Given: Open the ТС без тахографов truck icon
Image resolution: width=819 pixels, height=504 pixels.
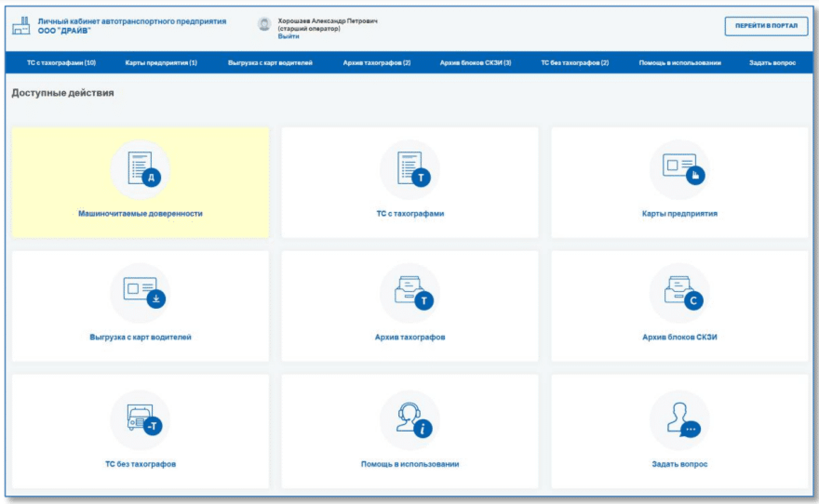Looking at the screenshot, I should 141,420.
